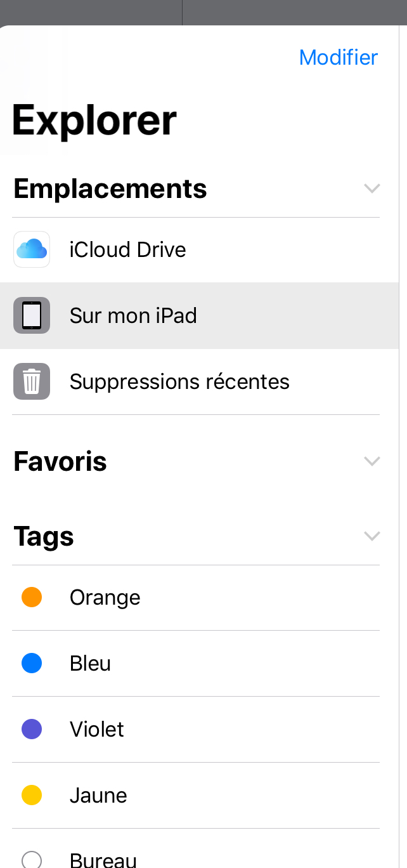Screen dimensions: 407x868
Task: Select the blue tag dot
Action: pos(32,663)
